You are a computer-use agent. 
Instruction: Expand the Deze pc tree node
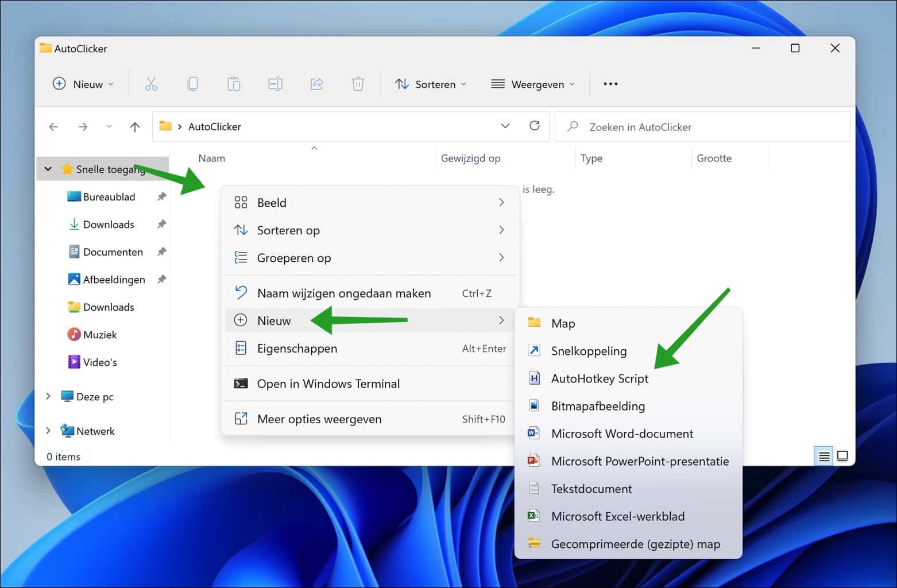point(48,396)
